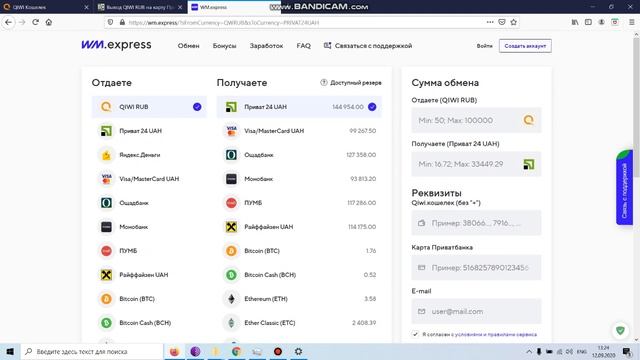Select Приват 24 UAH in the Получаете column
The width and height of the screenshot is (640, 360).
click(x=299, y=107)
